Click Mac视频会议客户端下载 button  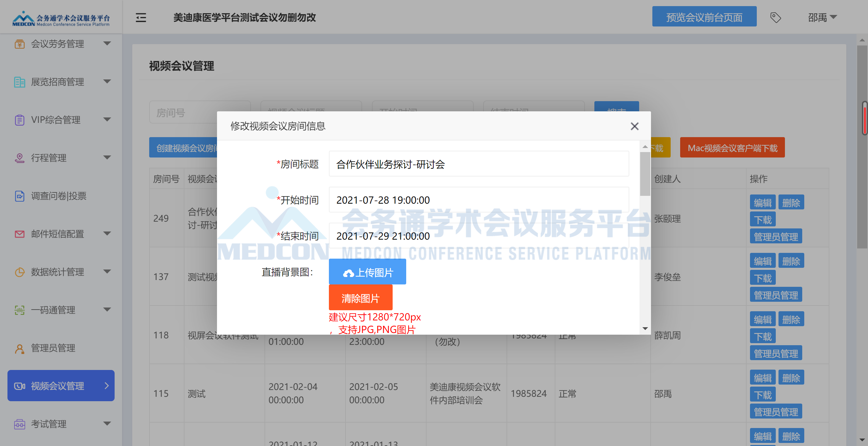pyautogui.click(x=732, y=148)
